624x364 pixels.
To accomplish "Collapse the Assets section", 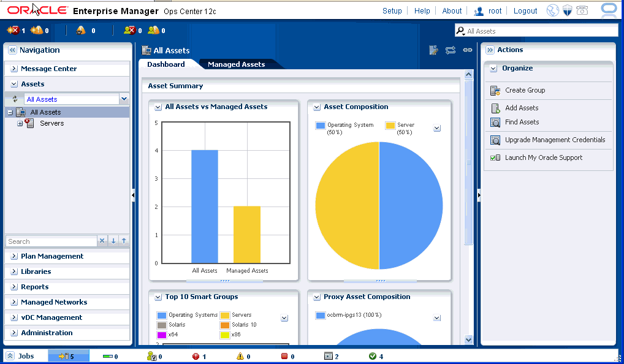I will click(x=14, y=84).
